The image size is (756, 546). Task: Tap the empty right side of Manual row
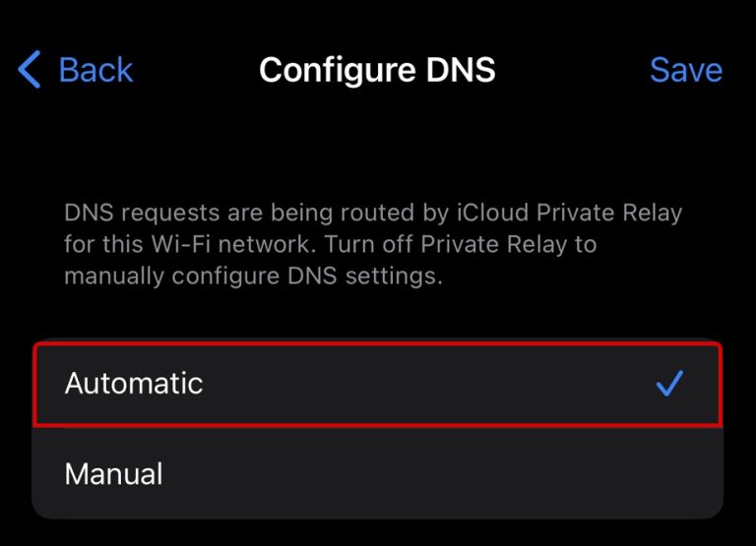pos(591,474)
